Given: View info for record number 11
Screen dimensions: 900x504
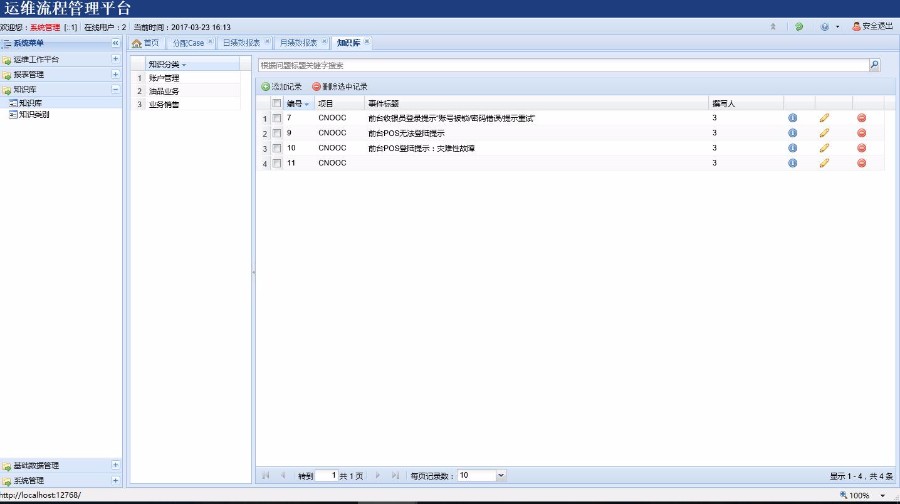Looking at the screenshot, I should (793, 163).
